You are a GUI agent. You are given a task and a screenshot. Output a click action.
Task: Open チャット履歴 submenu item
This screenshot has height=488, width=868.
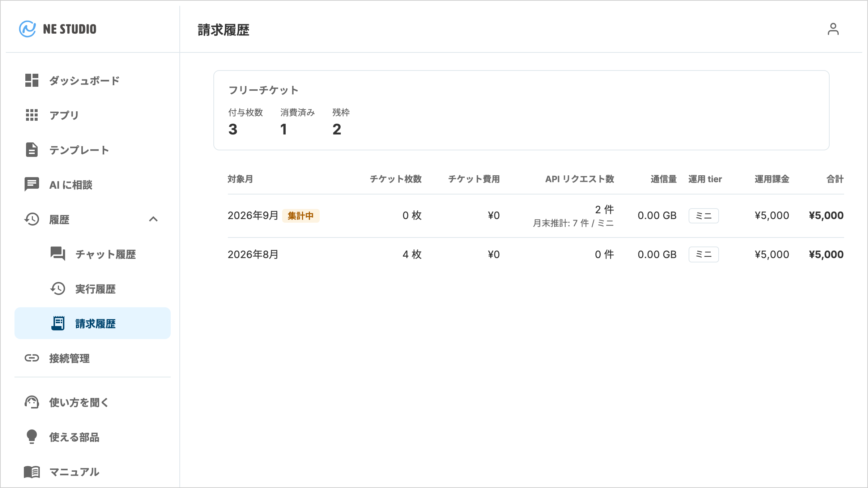coord(93,254)
